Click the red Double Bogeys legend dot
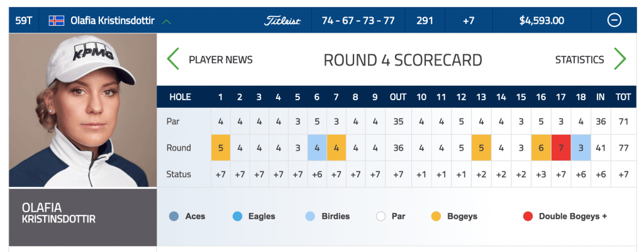 coord(528,216)
